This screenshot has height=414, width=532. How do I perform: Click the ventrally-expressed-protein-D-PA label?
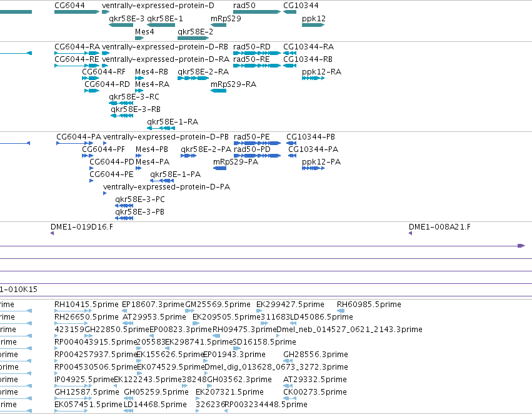pos(166,187)
